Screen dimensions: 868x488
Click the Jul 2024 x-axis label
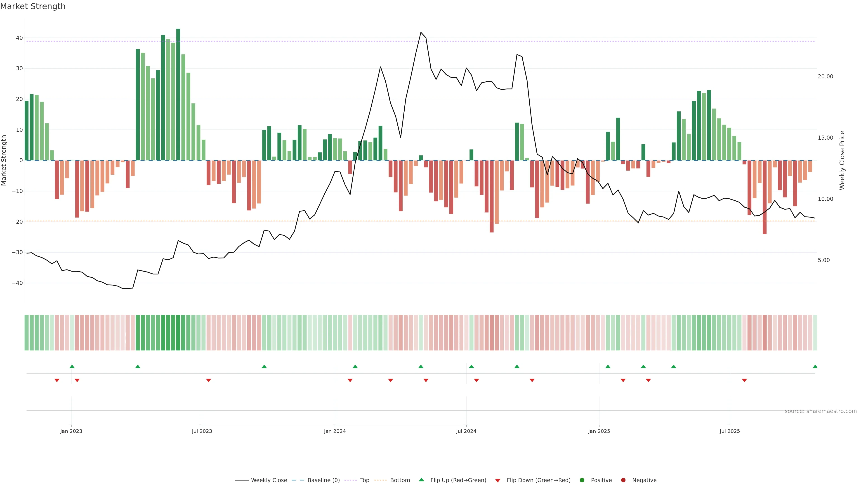coord(466,431)
